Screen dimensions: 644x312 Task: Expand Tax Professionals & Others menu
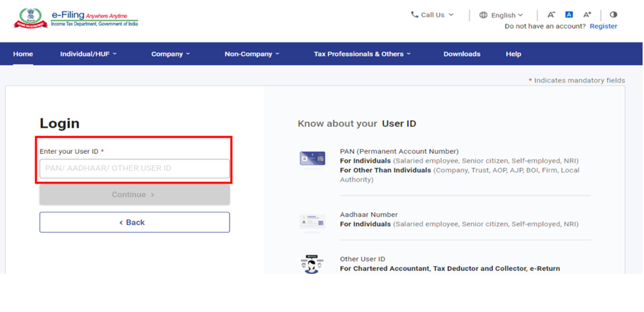coord(362,54)
